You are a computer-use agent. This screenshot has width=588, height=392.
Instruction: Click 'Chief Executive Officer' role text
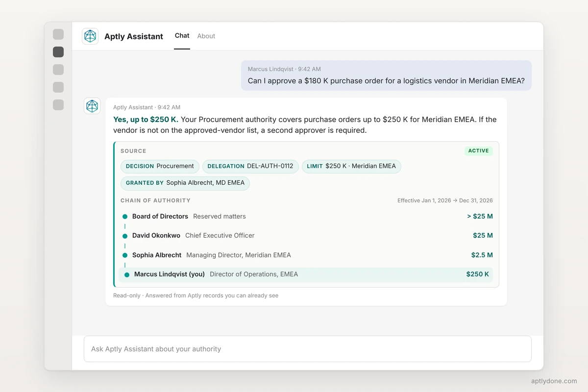pyautogui.click(x=220, y=236)
